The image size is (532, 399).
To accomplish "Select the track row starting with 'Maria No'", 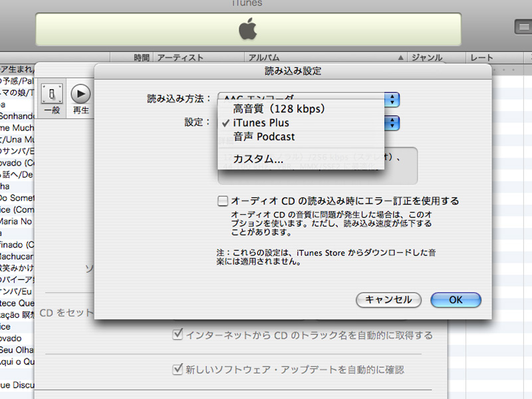I will point(17,221).
